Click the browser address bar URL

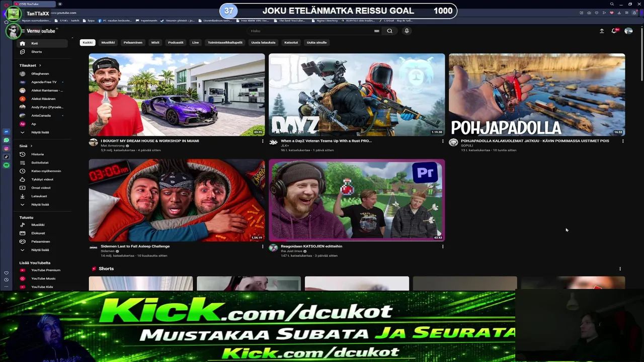point(64,13)
